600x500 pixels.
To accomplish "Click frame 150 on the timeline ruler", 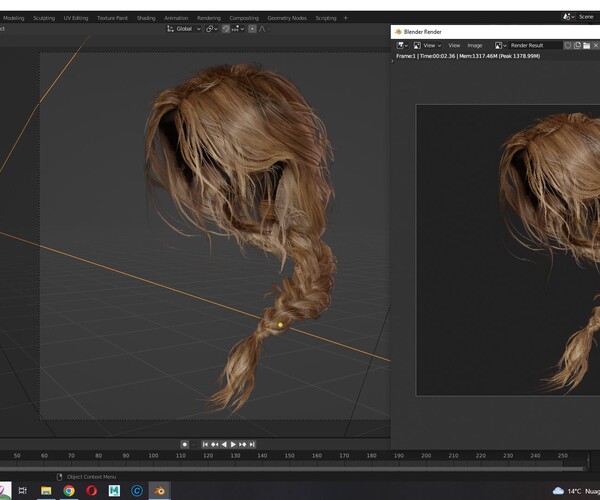I will click(290, 456).
